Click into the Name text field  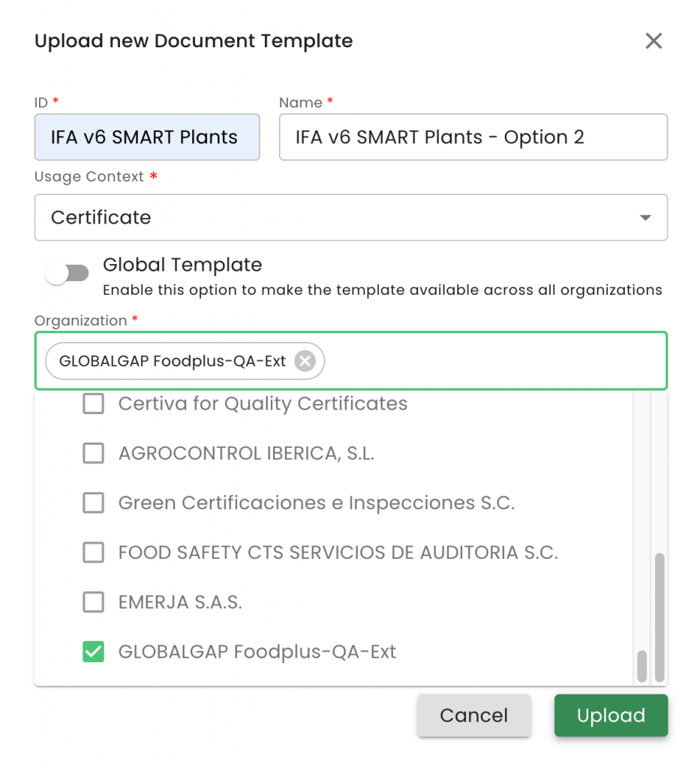[473, 137]
